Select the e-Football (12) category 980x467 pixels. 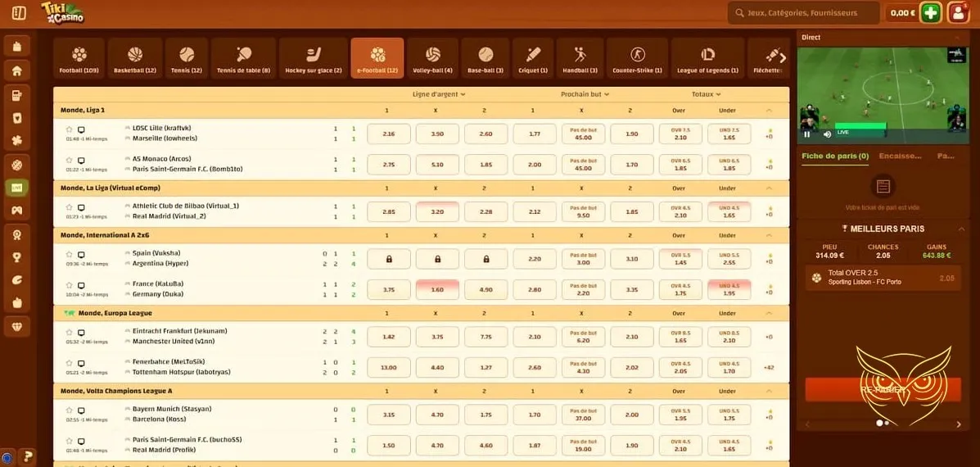377,58
